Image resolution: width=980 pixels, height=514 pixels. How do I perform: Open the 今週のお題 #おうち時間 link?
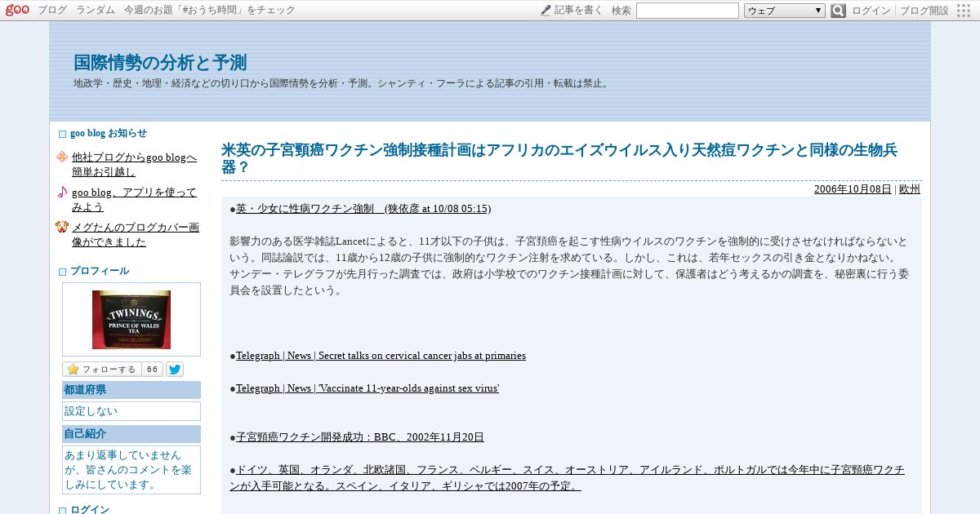(x=209, y=11)
